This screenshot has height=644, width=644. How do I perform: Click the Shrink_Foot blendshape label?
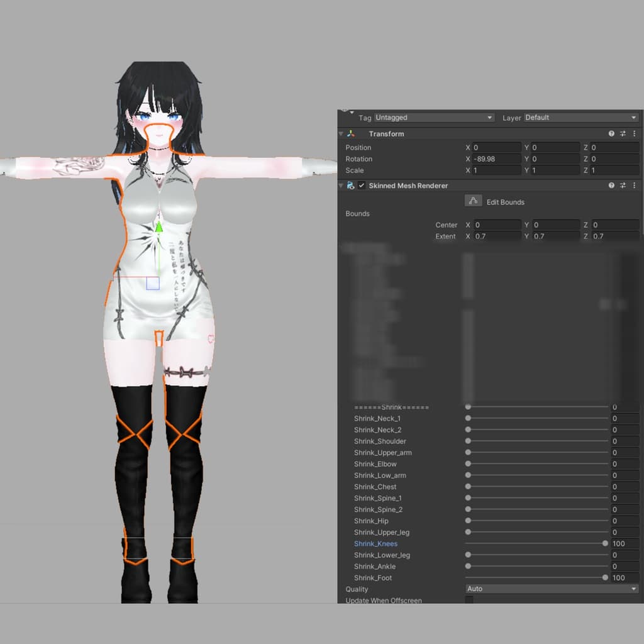[372, 577]
